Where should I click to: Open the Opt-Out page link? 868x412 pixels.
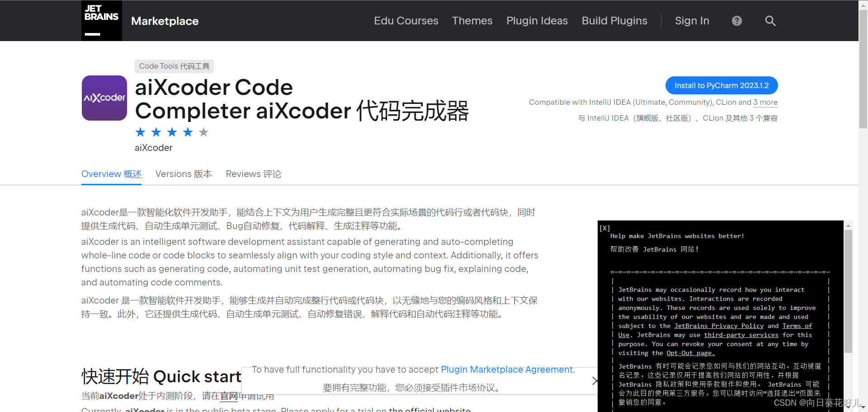(690, 353)
